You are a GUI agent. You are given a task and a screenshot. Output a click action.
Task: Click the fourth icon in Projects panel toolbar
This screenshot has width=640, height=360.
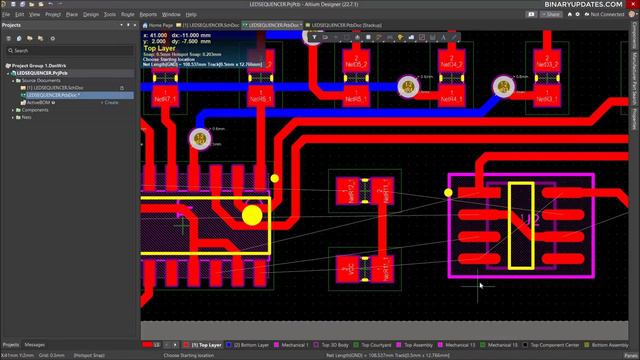(40, 38)
